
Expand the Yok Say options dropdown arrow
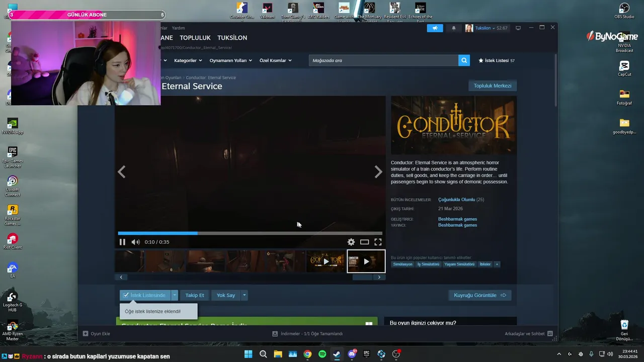click(244, 295)
